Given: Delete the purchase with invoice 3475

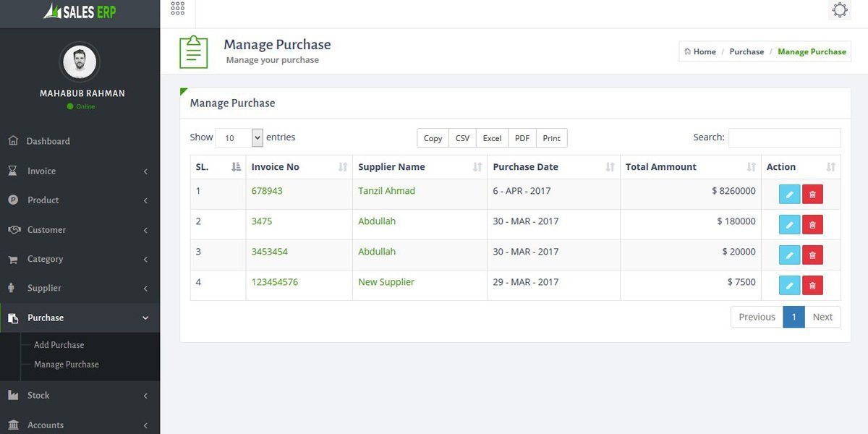Looking at the screenshot, I should click(812, 225).
